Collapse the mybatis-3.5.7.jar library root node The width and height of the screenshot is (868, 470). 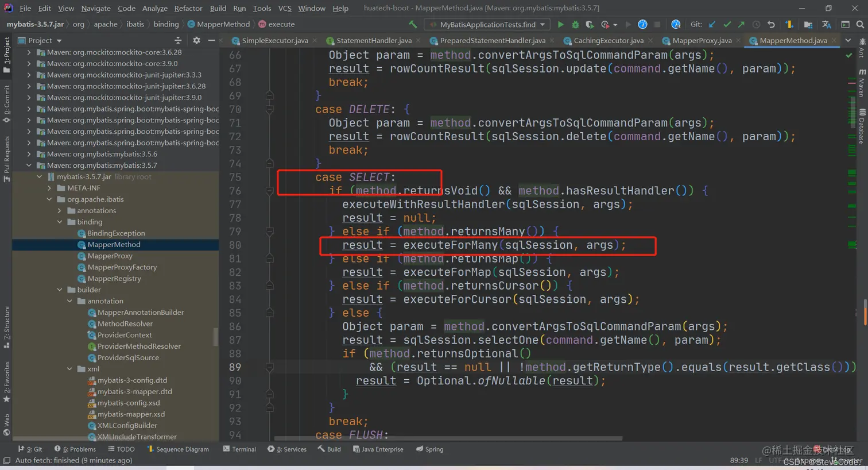[x=40, y=176]
